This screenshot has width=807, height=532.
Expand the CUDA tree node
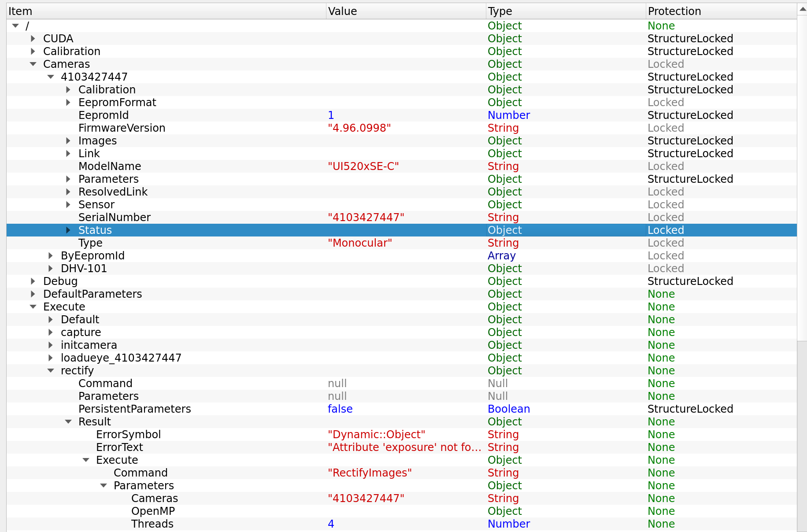(x=33, y=39)
